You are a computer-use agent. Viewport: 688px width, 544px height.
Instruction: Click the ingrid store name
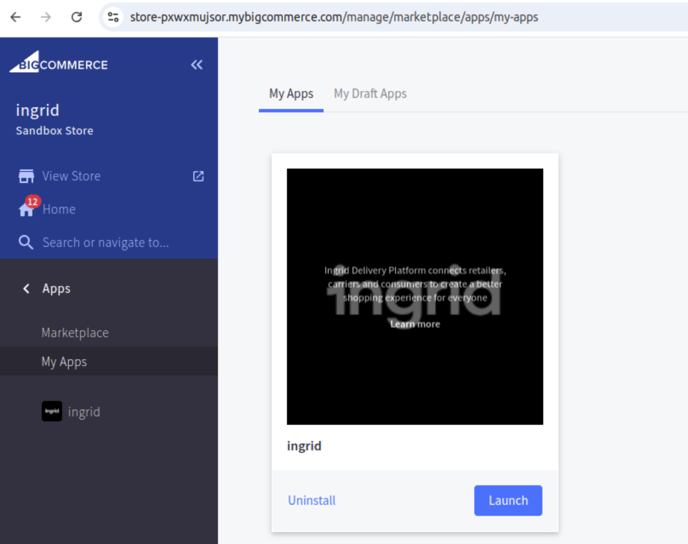tap(37, 110)
